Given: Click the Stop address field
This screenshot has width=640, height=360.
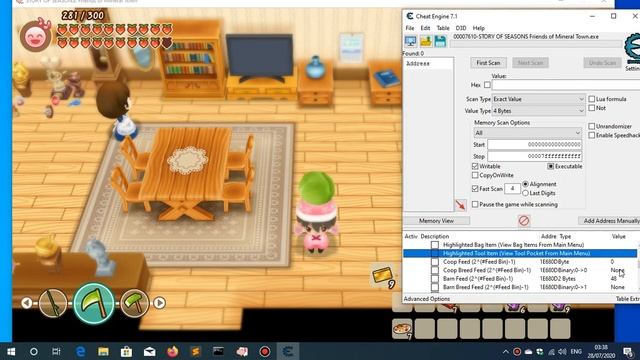Looking at the screenshot, I should [535, 156].
